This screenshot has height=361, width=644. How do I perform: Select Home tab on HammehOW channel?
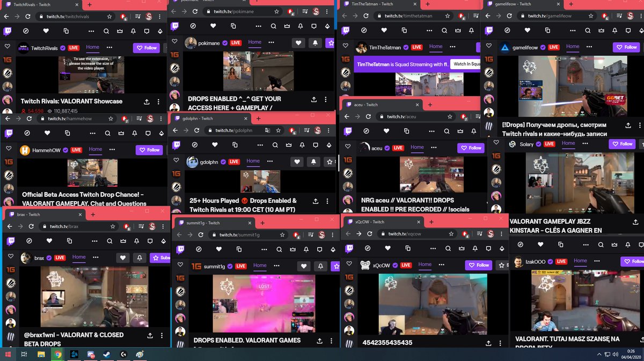point(96,150)
